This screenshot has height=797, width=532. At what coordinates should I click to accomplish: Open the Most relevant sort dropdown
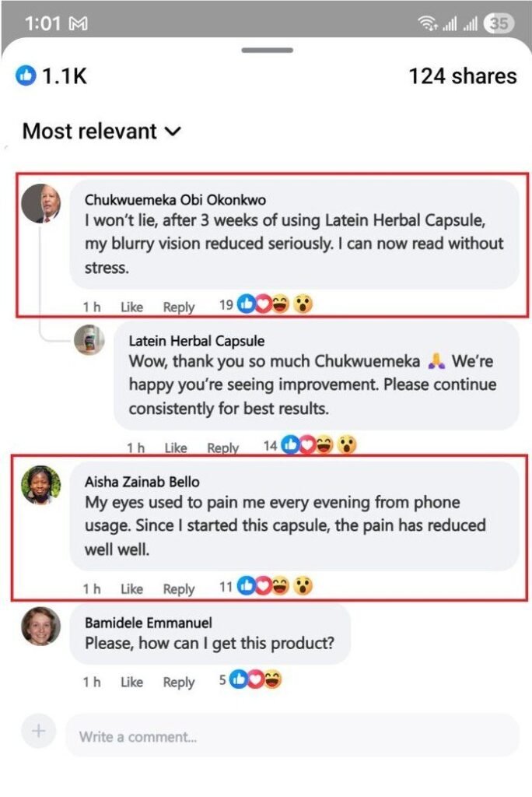101,131
